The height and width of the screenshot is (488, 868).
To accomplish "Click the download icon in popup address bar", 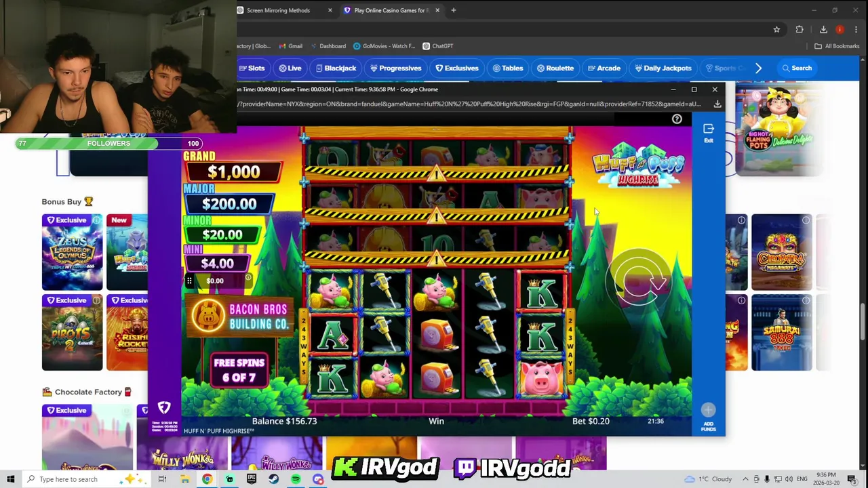I will point(717,104).
